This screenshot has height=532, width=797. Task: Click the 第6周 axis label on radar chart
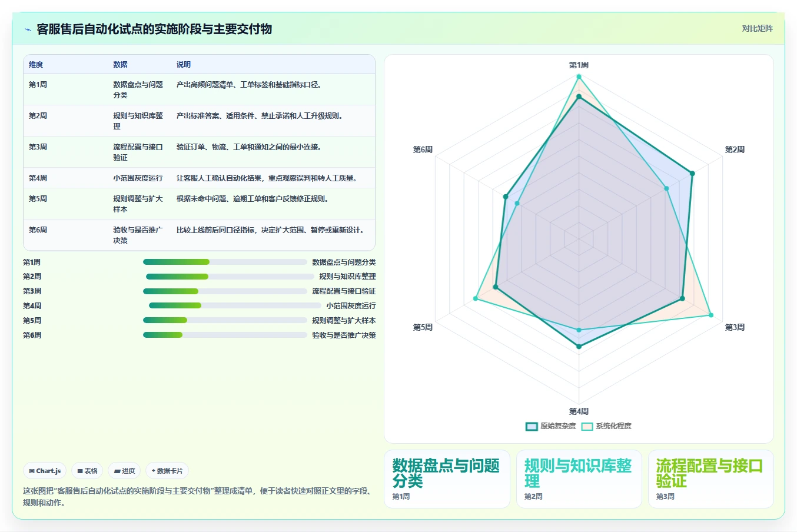click(423, 149)
